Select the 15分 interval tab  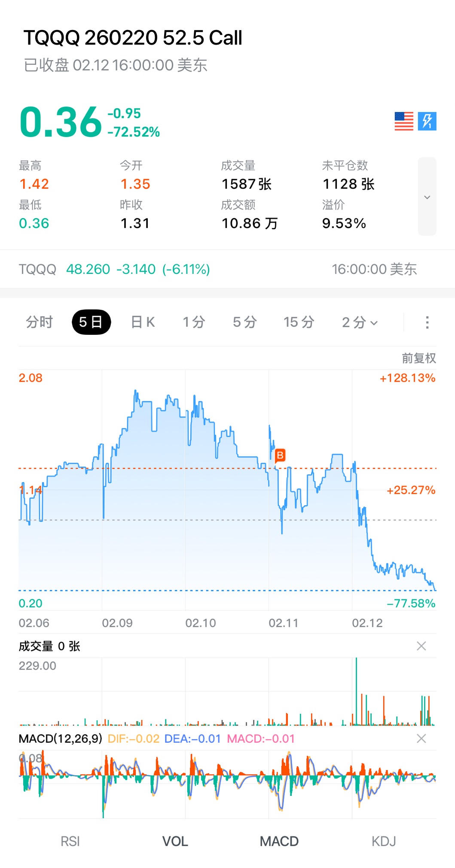[299, 322]
